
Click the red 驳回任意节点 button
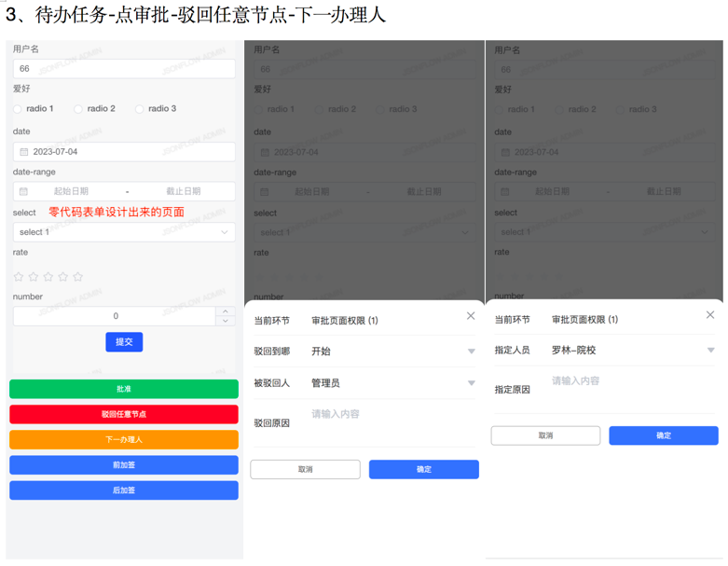[x=124, y=414]
